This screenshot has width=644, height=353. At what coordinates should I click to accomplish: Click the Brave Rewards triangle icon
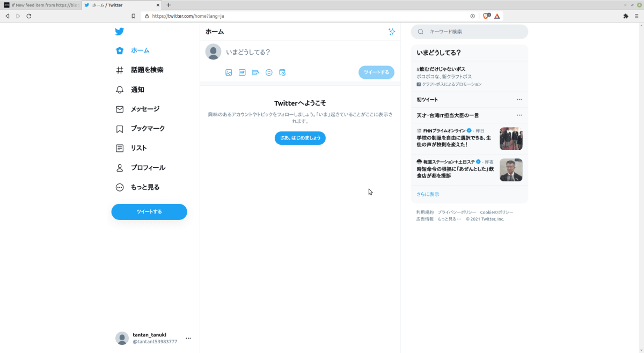pos(497,16)
